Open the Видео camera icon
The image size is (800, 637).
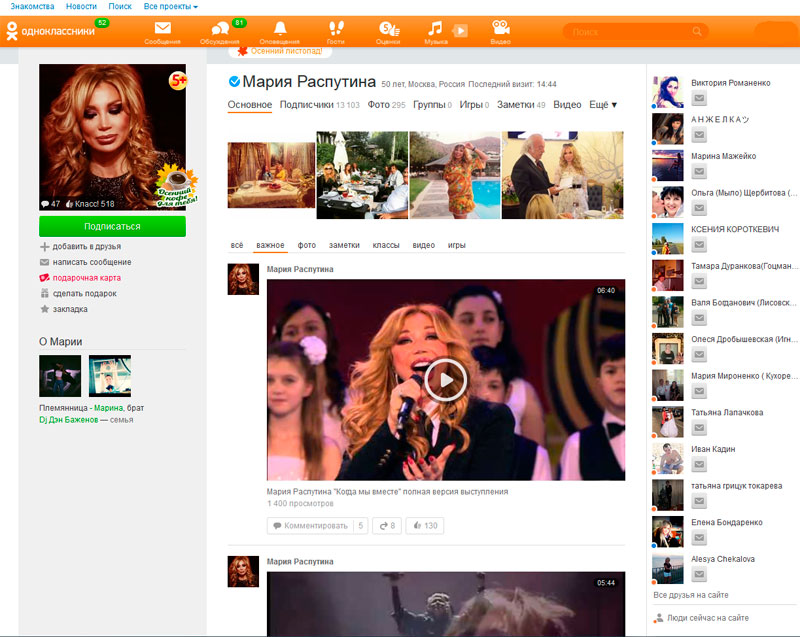tap(501, 32)
